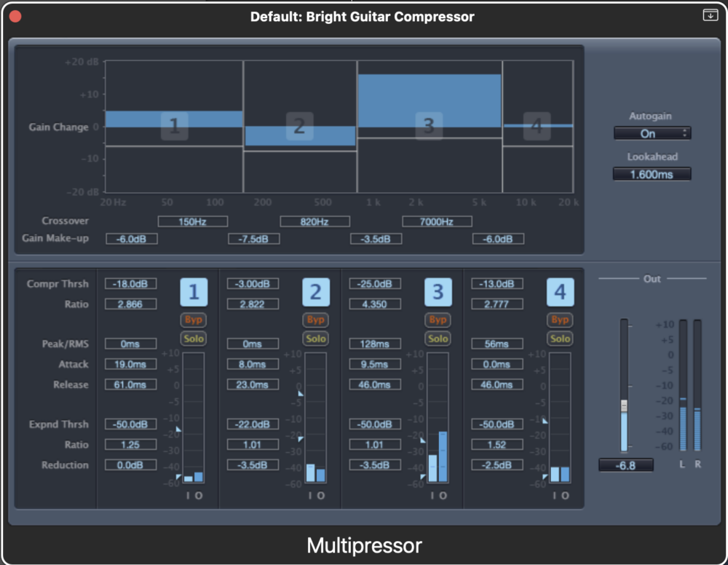Click the band 4 number button
Screen dimensions: 728x565
point(560,292)
